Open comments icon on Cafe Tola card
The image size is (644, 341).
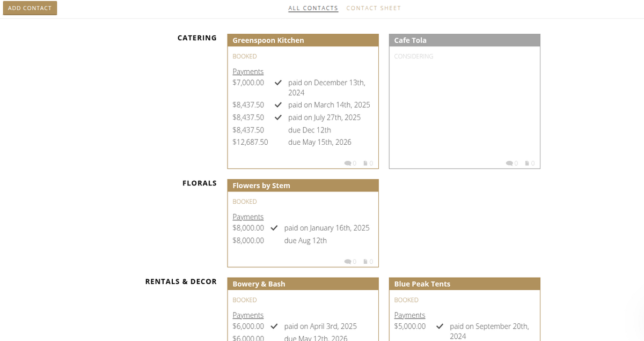click(x=509, y=164)
